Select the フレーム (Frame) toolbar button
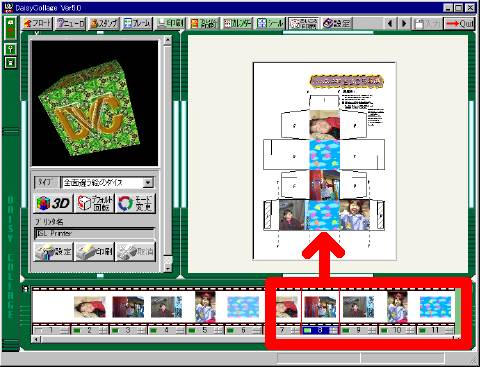Image resolution: width=480 pixels, height=367 pixels. point(138,23)
